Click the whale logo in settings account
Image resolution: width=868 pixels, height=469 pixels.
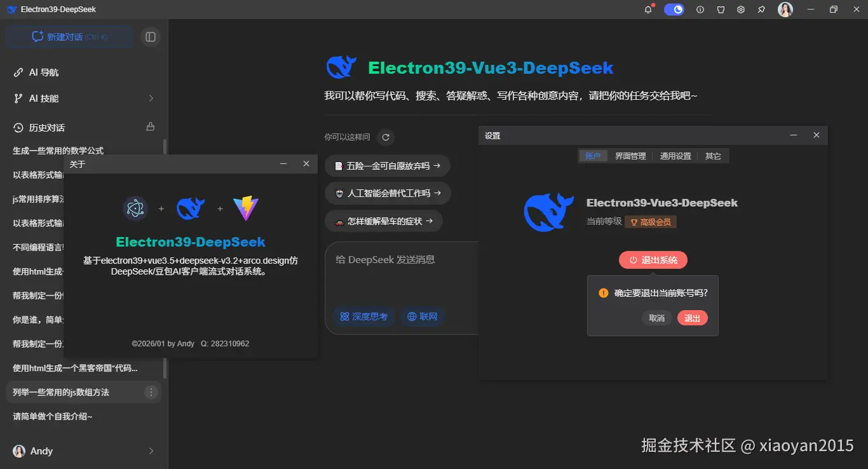[x=549, y=212]
